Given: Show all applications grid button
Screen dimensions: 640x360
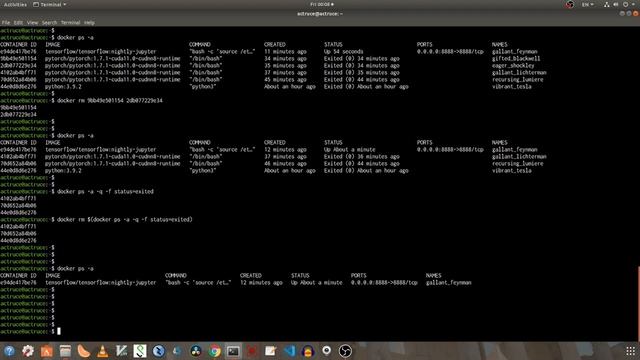Looking at the screenshot, I should pyautogui.click(x=630, y=351).
